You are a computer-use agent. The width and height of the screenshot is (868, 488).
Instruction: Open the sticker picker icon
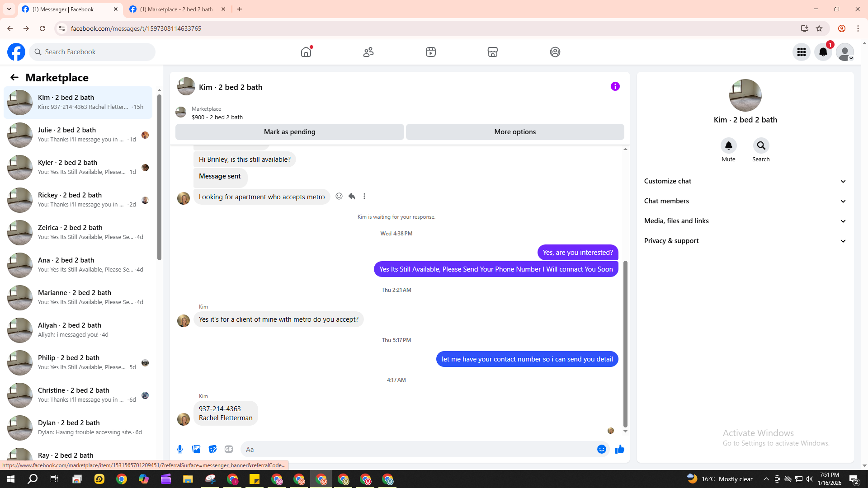212,449
